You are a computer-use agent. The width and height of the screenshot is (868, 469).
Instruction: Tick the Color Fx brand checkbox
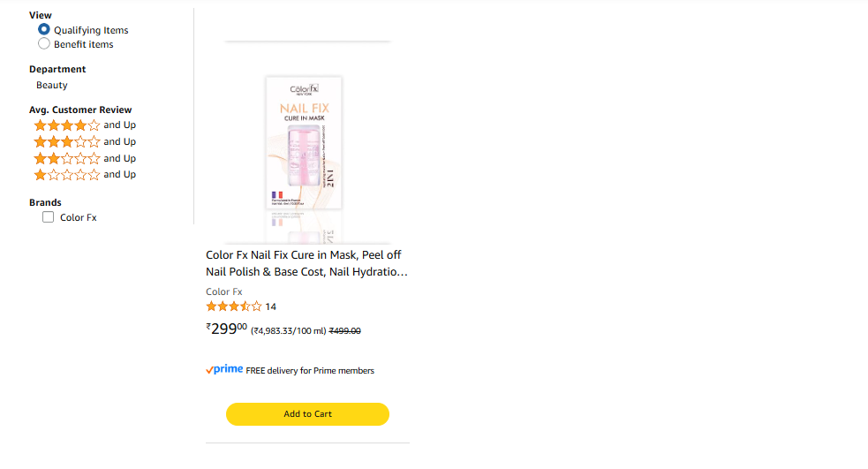point(49,217)
